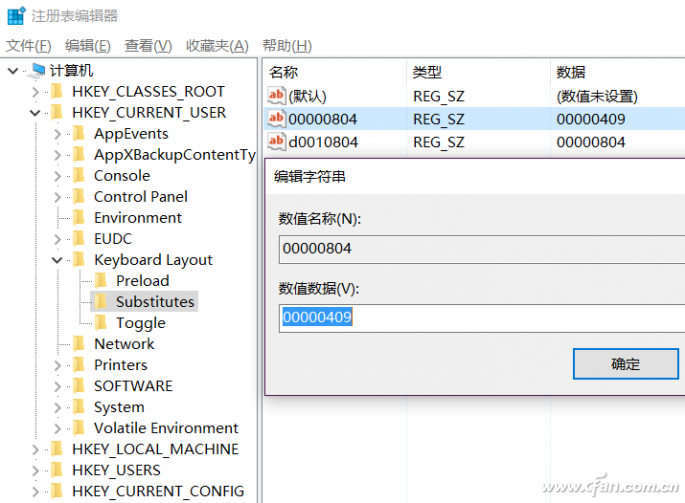
Task: Click the Preload folder icon
Action: pyautogui.click(x=100, y=281)
